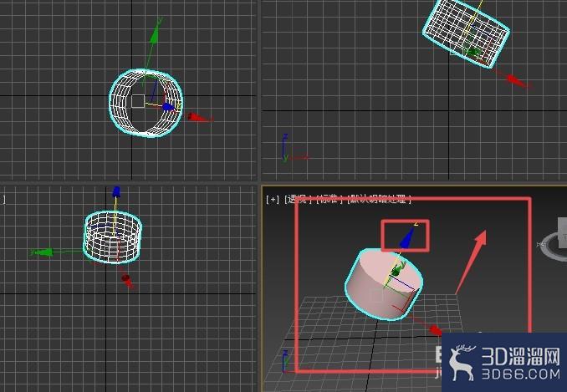Click the red X-axis arrow in the bottom-left viewport
Screen dimensions: 567x392
(x=127, y=281)
